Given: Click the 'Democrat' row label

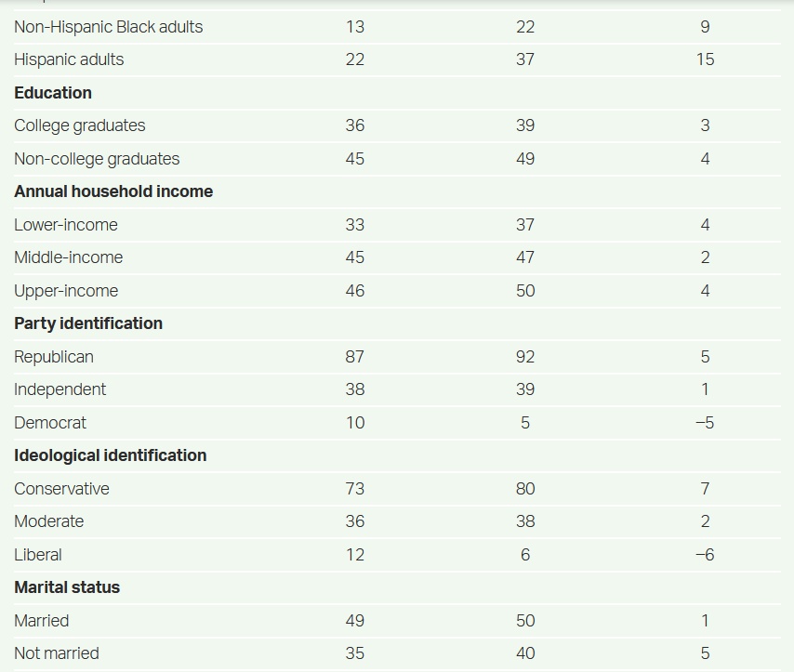Looking at the screenshot, I should (x=50, y=423).
